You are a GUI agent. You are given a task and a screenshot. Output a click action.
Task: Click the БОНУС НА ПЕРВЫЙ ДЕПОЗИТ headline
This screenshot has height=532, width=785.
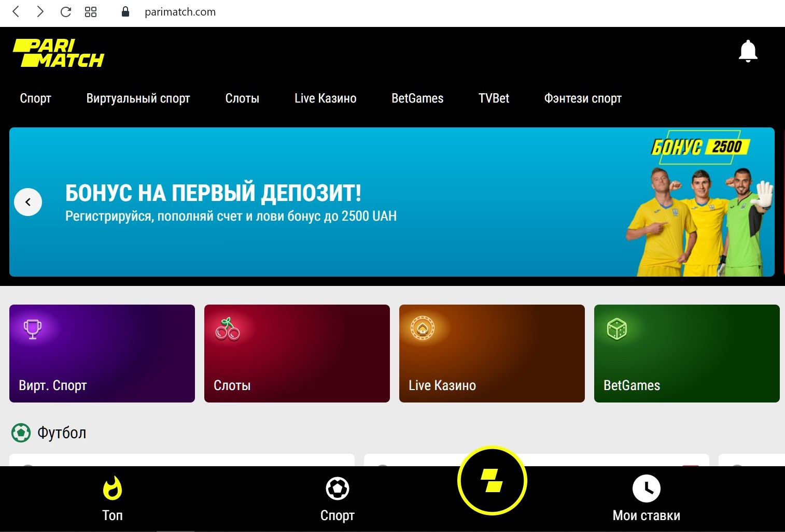click(x=213, y=193)
